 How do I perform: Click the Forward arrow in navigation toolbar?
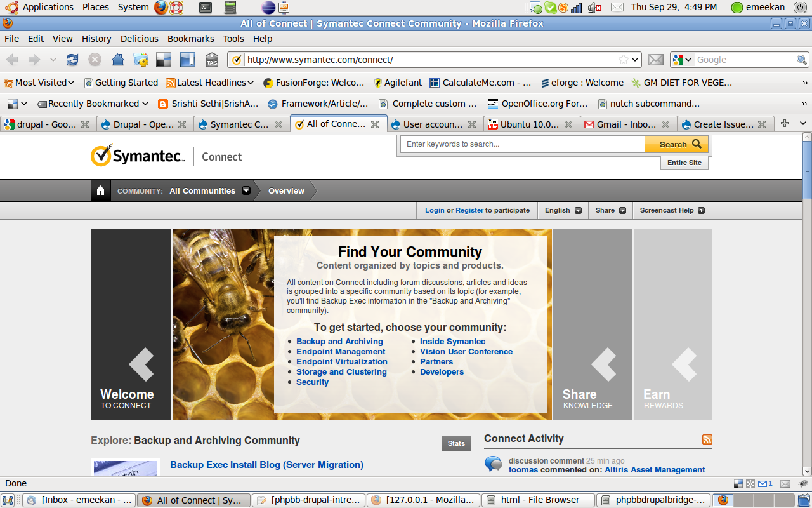(34, 60)
